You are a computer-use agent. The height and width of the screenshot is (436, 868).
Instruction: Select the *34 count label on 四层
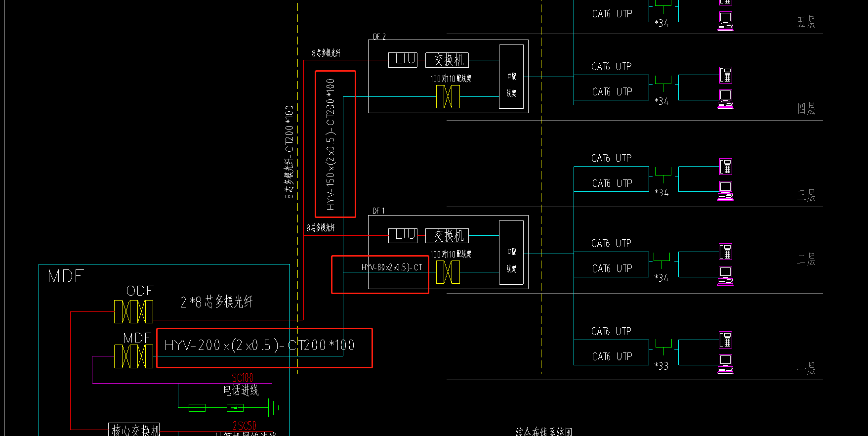[x=661, y=101]
